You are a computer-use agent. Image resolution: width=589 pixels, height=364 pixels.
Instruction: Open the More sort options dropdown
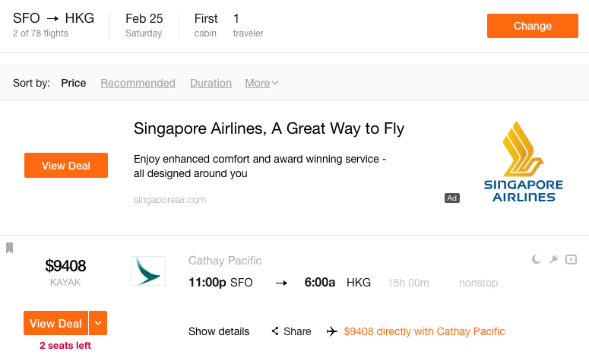click(261, 83)
